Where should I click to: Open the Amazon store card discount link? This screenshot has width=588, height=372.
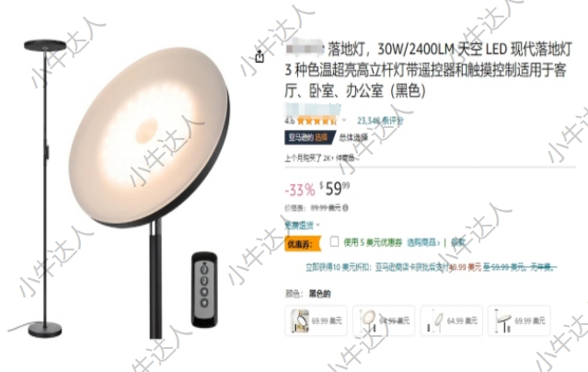[430, 267]
